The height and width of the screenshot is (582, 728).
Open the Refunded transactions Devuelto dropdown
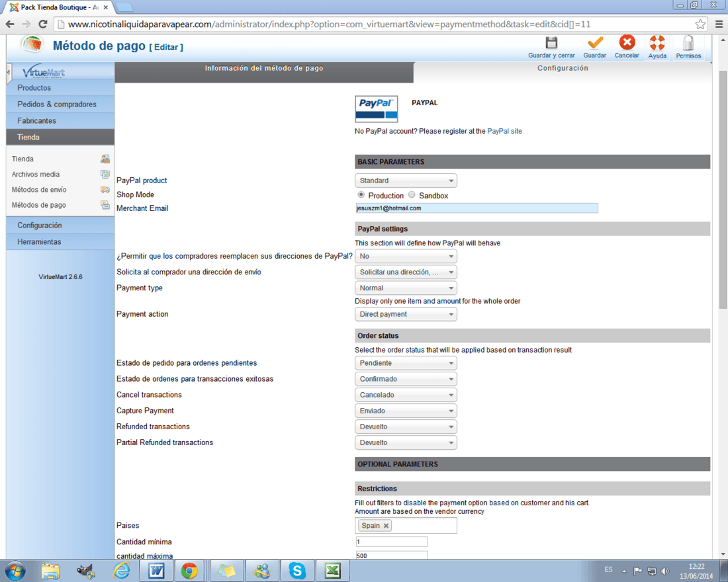tap(405, 427)
